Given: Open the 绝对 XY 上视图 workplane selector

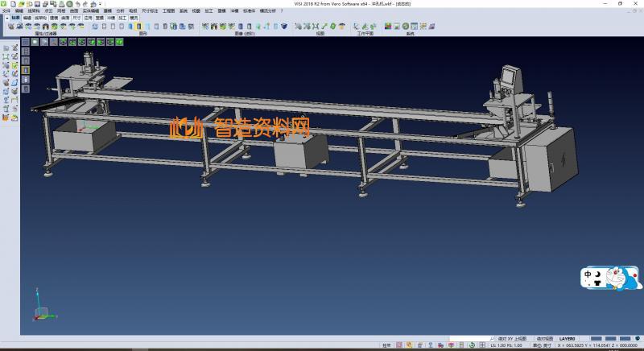Looking at the screenshot, I should 511,339.
